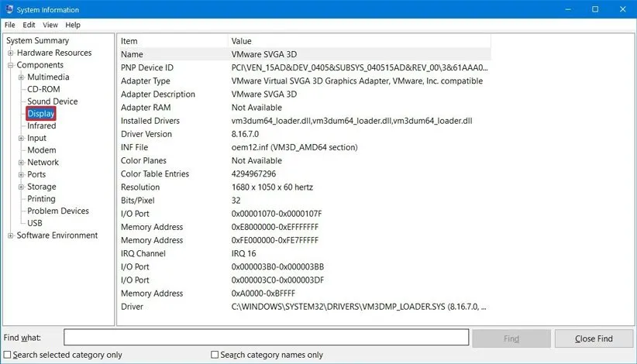Viewport: 637px width, 364px height.
Task: Expand the Storage category
Action: pyautogui.click(x=21, y=187)
